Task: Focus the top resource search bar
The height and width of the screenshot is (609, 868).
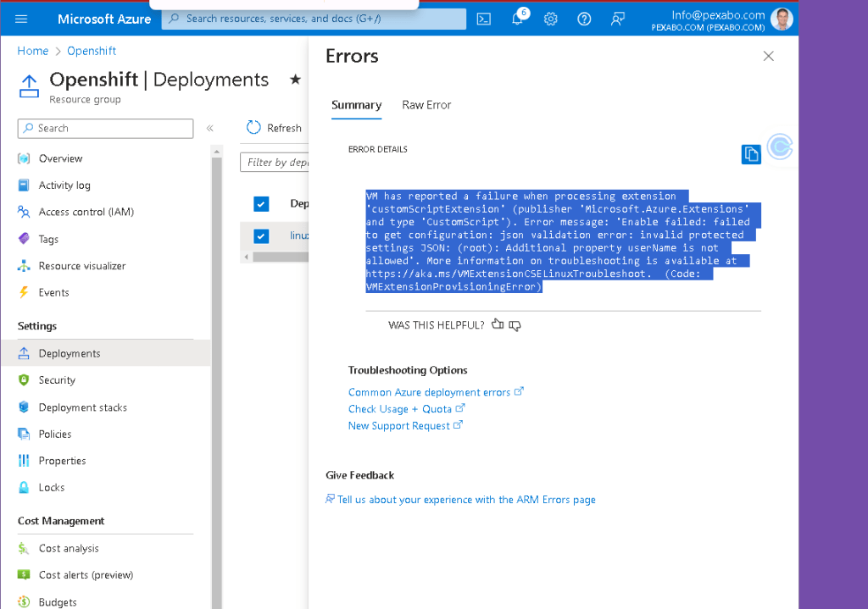Action: 314,19
